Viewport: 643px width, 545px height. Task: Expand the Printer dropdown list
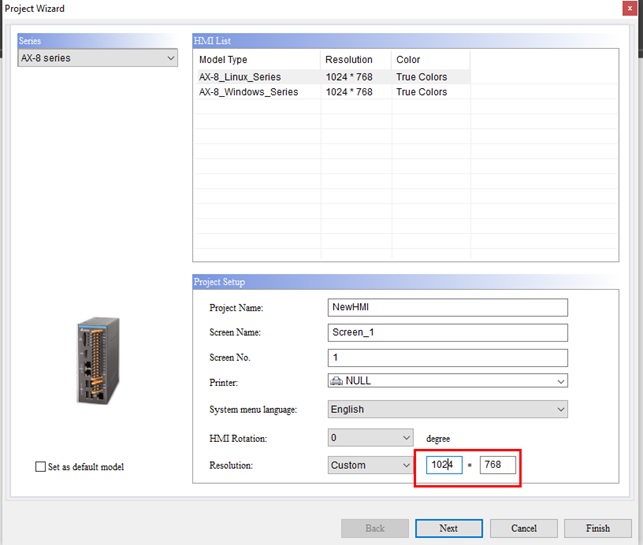[560, 381]
